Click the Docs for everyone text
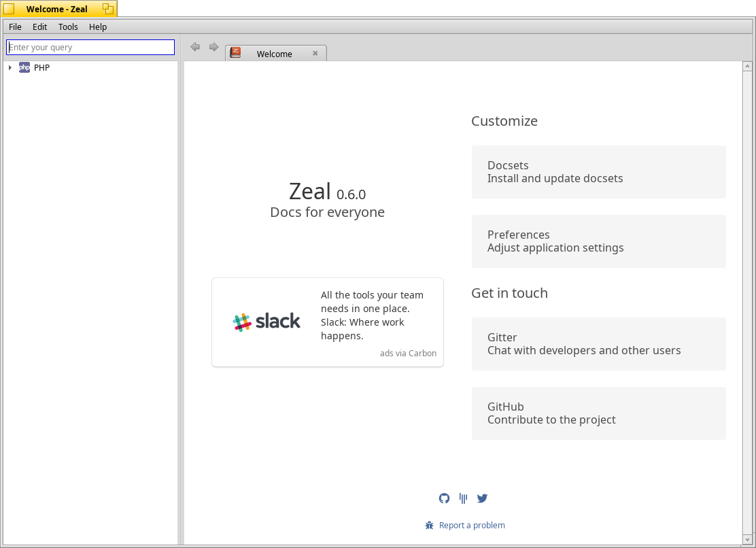The image size is (756, 548). pyautogui.click(x=328, y=212)
